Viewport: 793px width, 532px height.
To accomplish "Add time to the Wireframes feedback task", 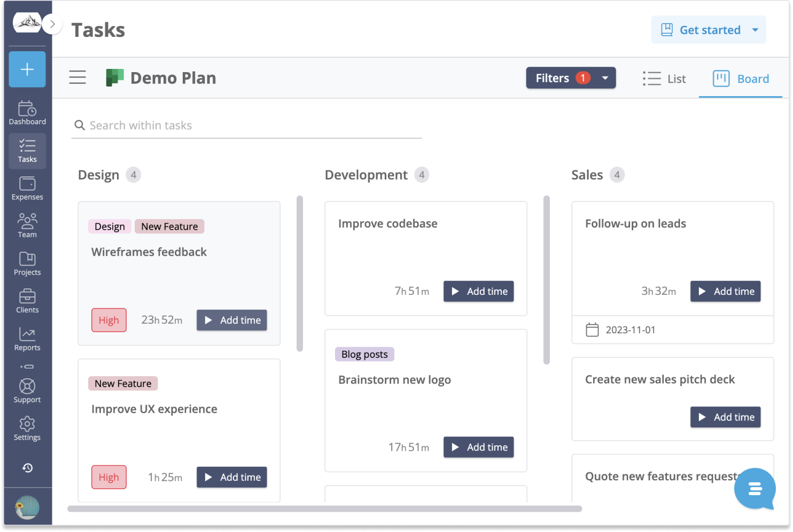I will (231, 320).
